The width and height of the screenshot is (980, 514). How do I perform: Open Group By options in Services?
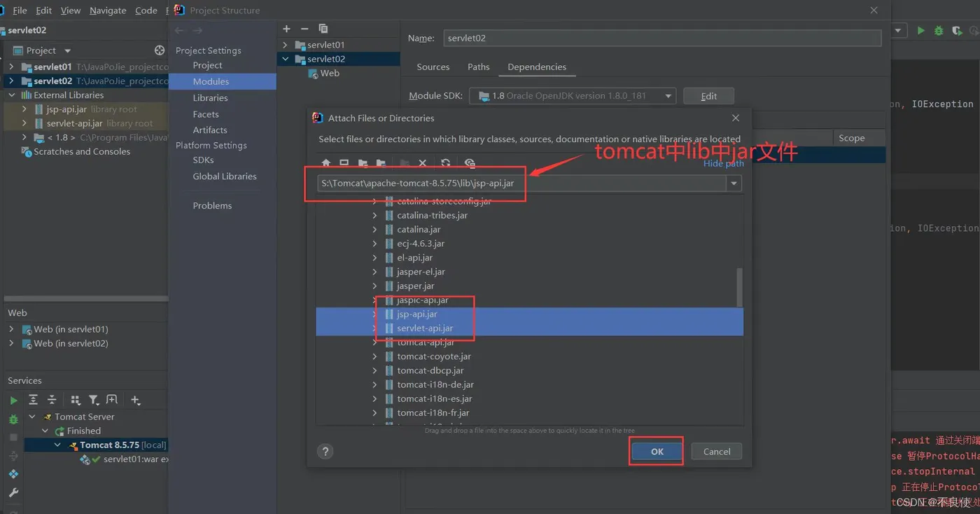75,400
